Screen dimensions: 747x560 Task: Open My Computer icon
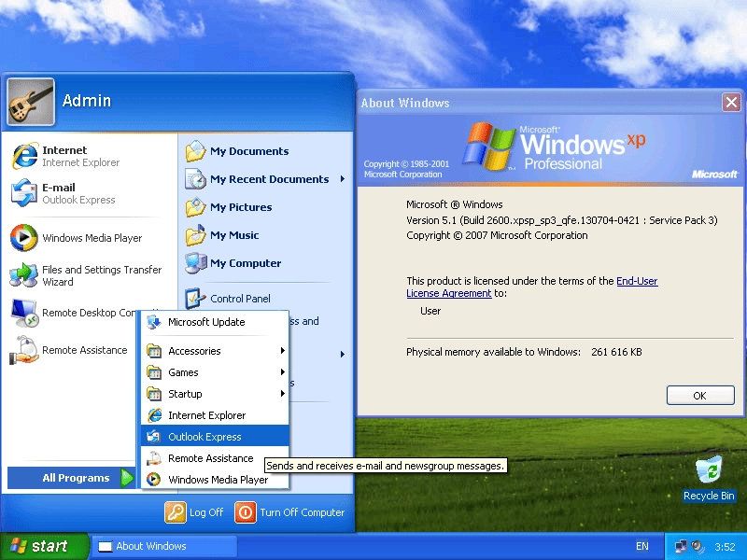195,263
